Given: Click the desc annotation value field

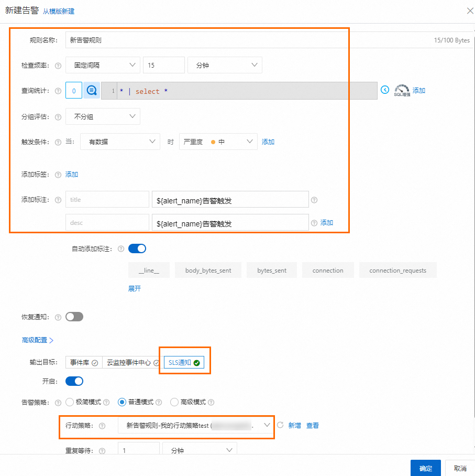Looking at the screenshot, I should (230, 222).
